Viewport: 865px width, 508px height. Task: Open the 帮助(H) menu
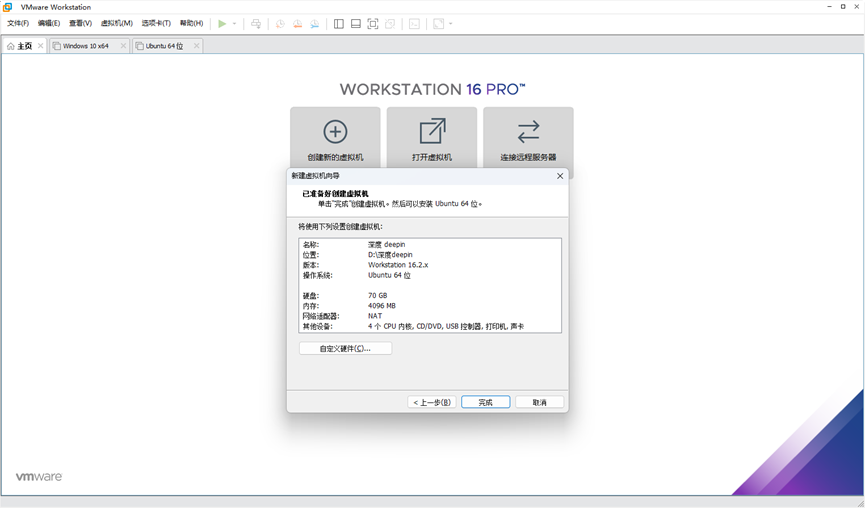(x=191, y=23)
